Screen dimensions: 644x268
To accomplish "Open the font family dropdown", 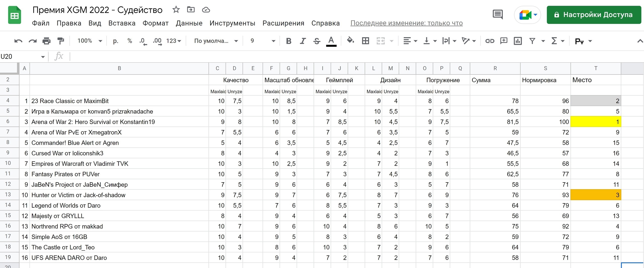I will 216,41.
